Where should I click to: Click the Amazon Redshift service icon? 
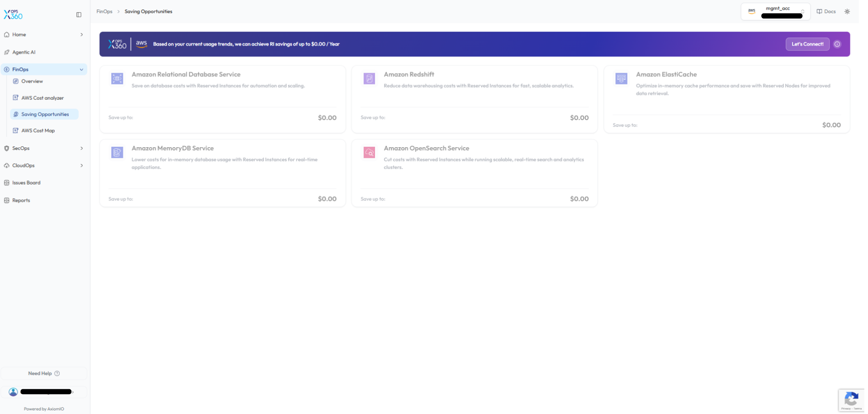point(369,79)
